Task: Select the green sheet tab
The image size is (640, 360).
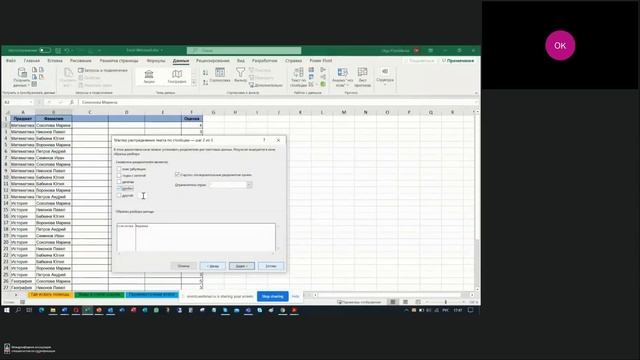Action: coord(99,295)
